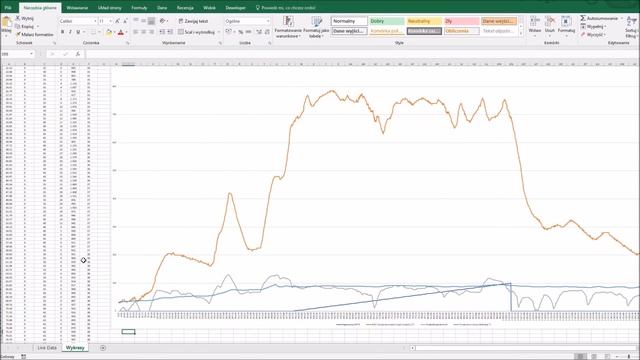The image size is (640, 360).
Task: Switch to the Wstawianie ribbon tab
Action: (x=77, y=8)
